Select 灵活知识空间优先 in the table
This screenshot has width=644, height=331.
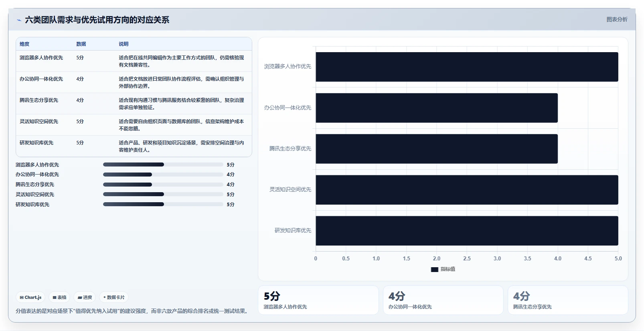[x=39, y=122]
